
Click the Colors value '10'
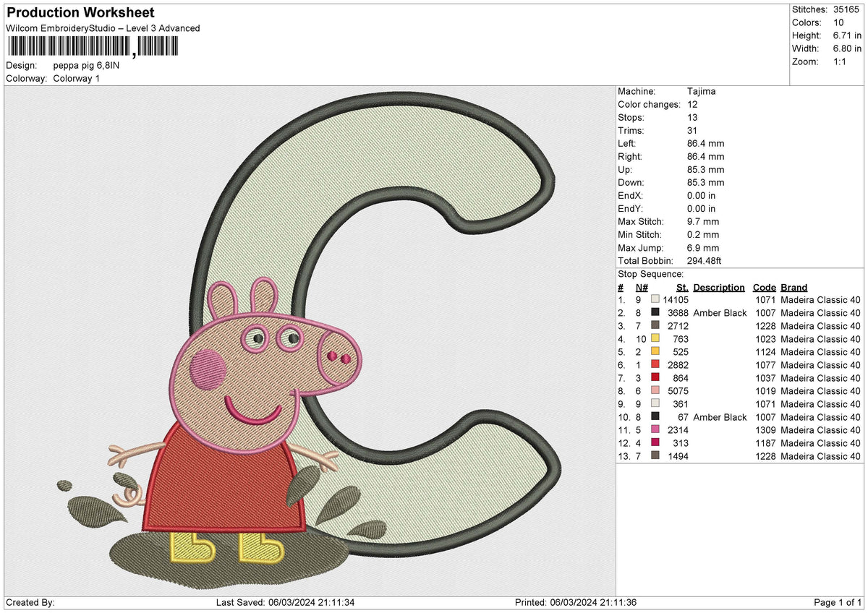point(837,22)
